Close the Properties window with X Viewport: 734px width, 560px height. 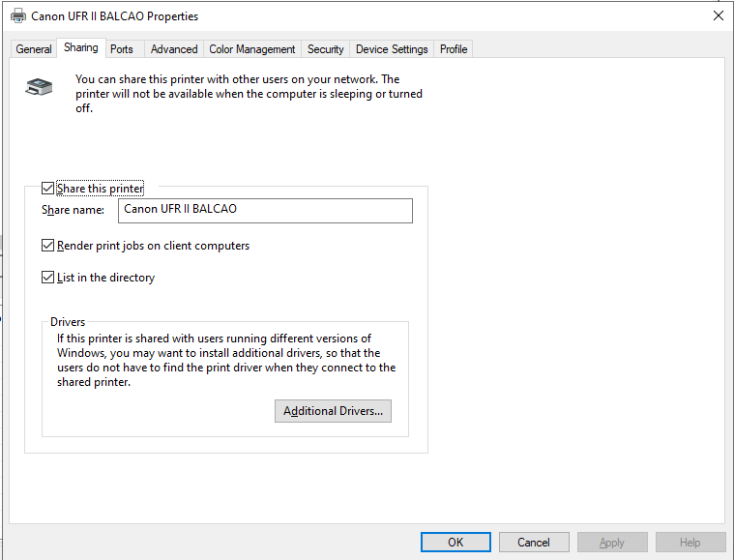point(719,15)
